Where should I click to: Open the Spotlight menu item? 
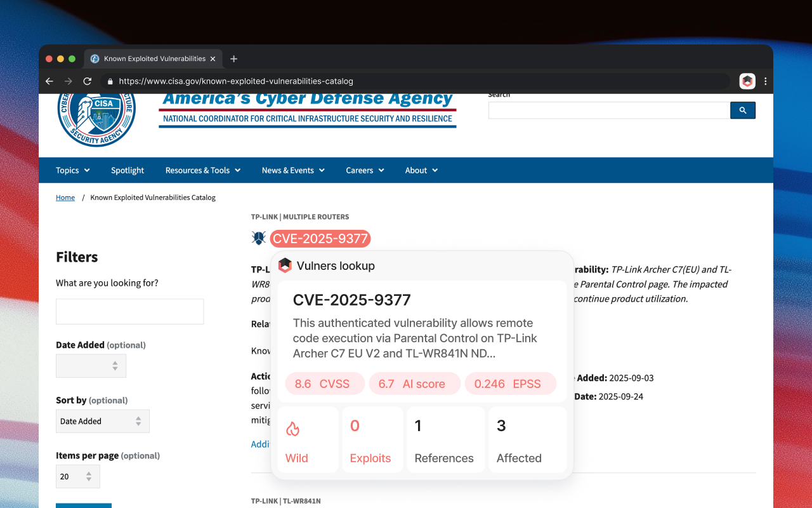tap(128, 170)
